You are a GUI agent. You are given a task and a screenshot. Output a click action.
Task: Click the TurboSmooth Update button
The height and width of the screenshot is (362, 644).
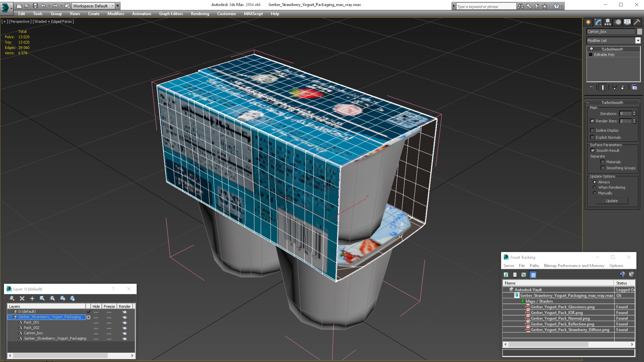(612, 201)
